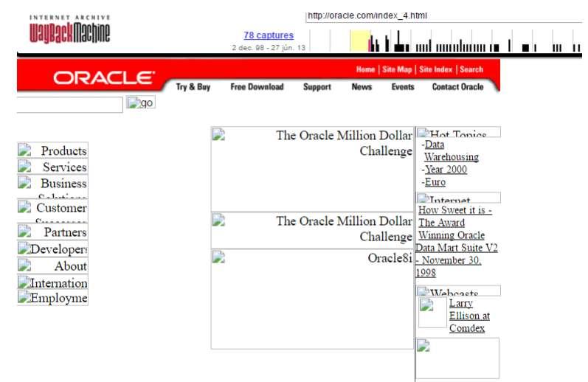Open the Larry Ellison at Comdex link
Image resolution: width=588 pixels, height=382 pixels.
click(469, 316)
